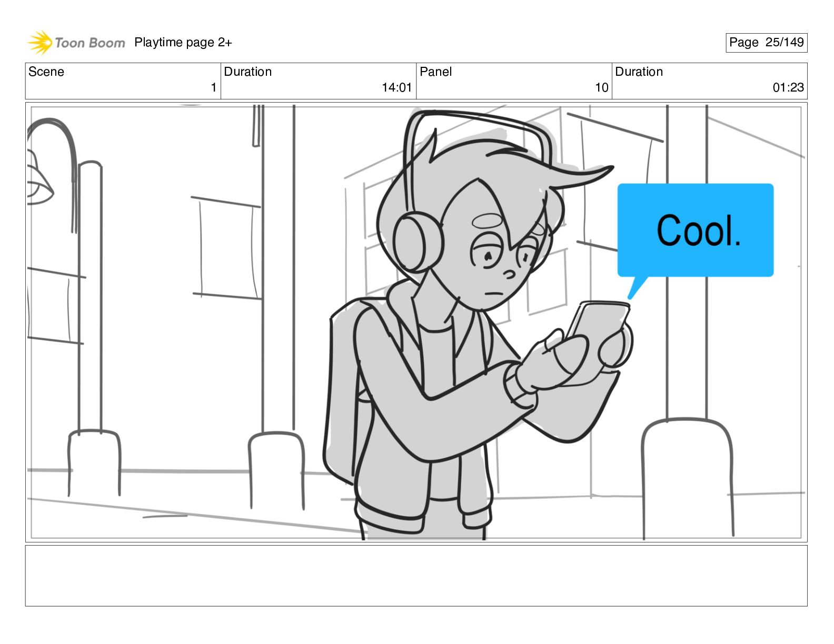Click the panel number value '10'
This screenshot has height=644, width=834.
pos(602,88)
